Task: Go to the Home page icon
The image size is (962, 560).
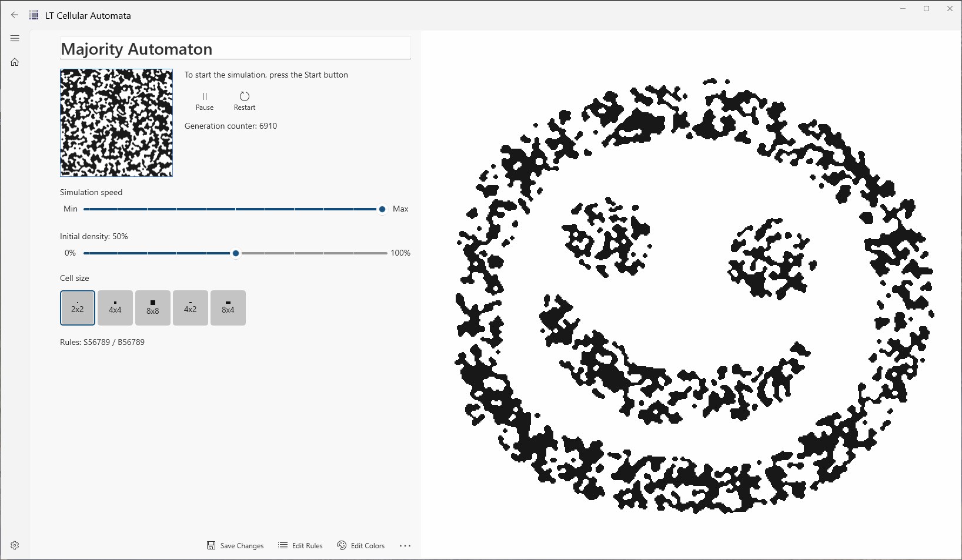Action: [15, 62]
